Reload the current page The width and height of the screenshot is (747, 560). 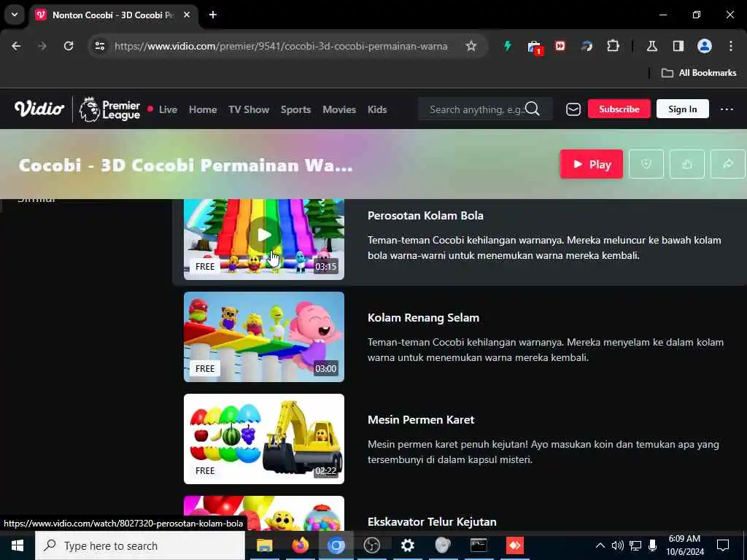[69, 46]
